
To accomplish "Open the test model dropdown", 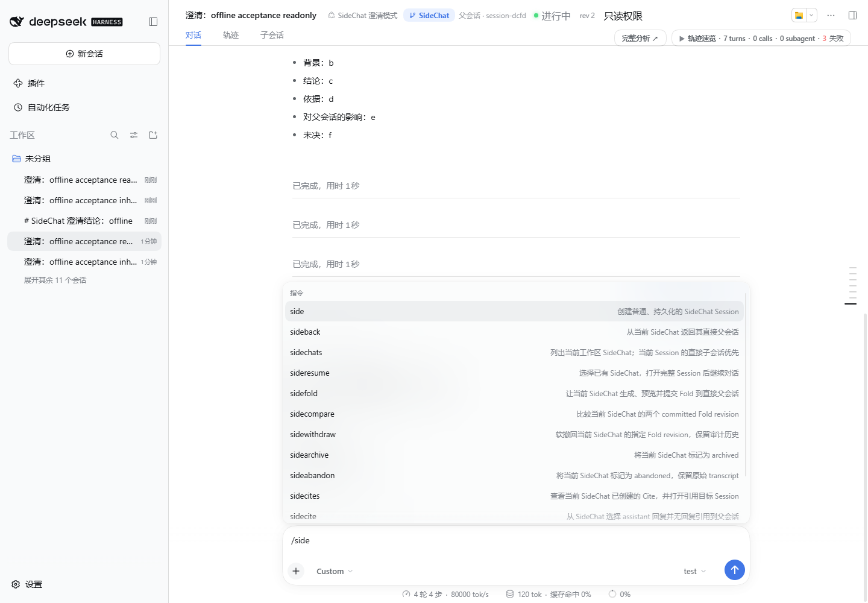I will coord(694,571).
